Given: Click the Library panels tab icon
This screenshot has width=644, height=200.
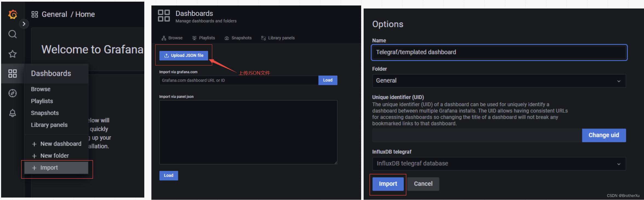Looking at the screenshot, I should coord(263,38).
